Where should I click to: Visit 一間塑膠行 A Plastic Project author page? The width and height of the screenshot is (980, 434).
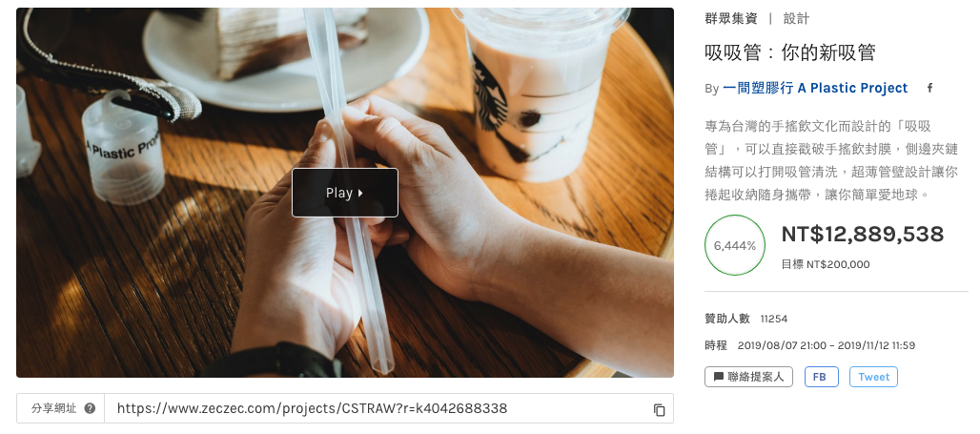[x=815, y=88]
